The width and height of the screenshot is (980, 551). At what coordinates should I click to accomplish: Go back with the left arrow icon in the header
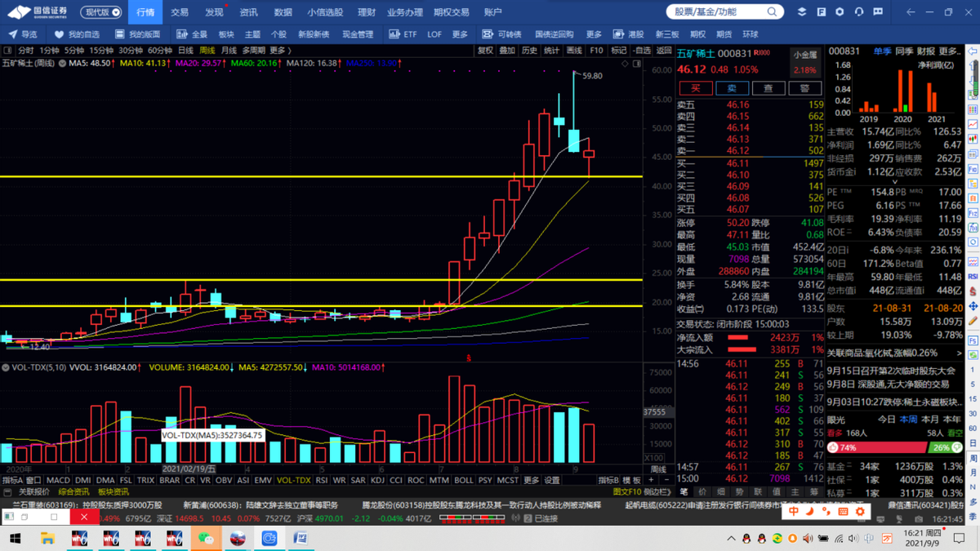911,12
